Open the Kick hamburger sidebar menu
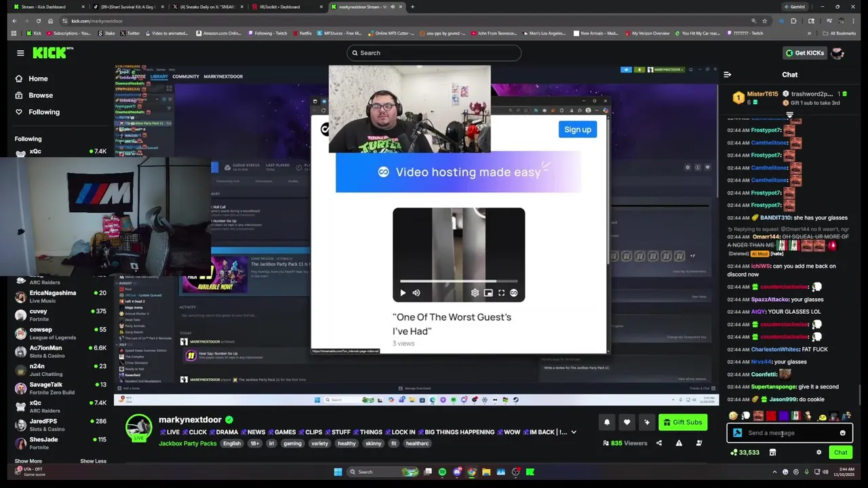This screenshot has width=868, height=488. pyautogui.click(x=20, y=53)
